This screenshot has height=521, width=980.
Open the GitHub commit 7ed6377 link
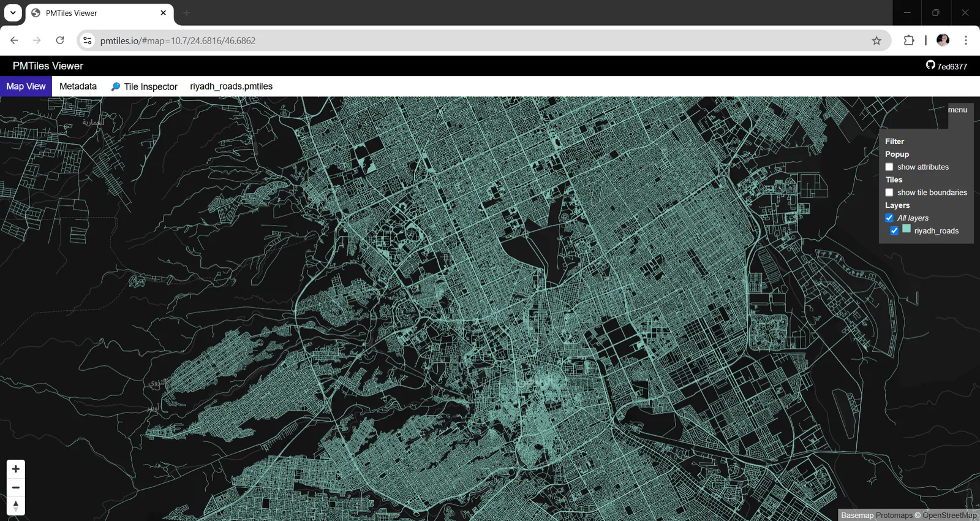(946, 66)
